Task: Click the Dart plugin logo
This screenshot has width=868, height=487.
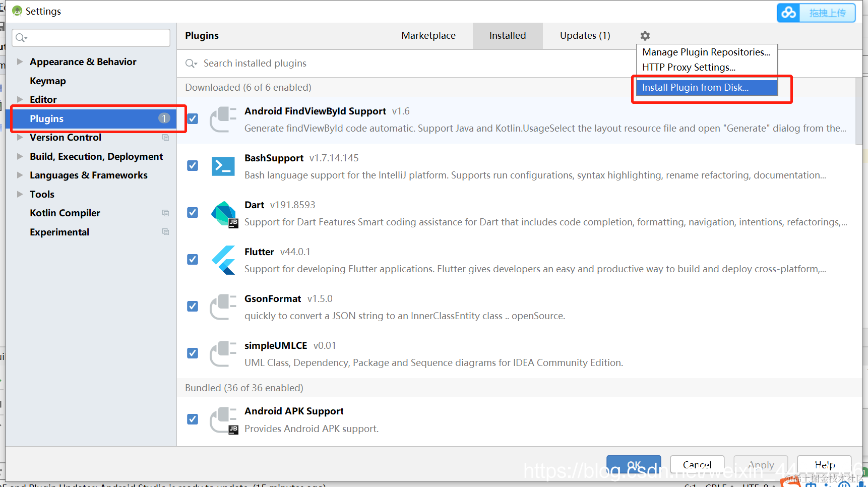Action: point(224,214)
